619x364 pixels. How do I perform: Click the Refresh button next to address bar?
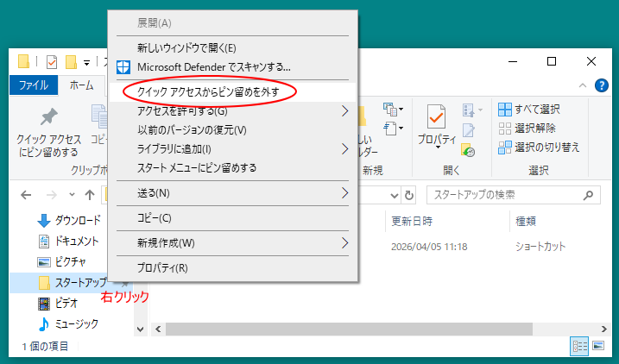coord(409,195)
